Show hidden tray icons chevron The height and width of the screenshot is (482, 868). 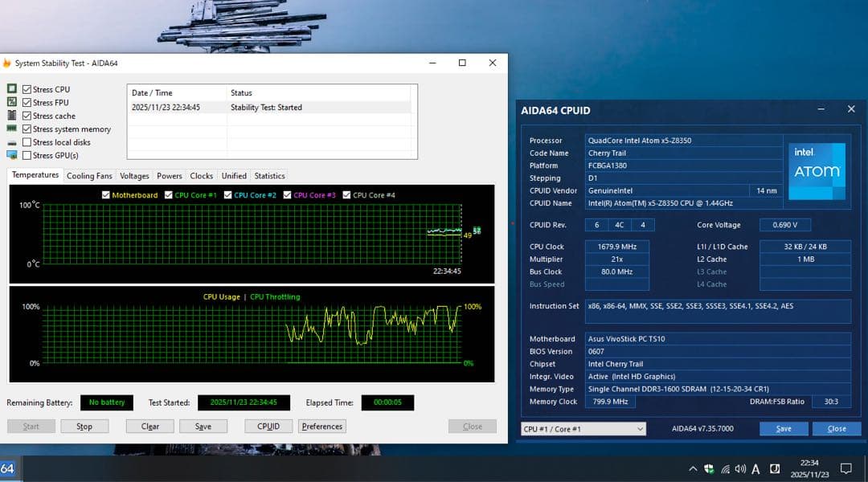pyautogui.click(x=693, y=468)
